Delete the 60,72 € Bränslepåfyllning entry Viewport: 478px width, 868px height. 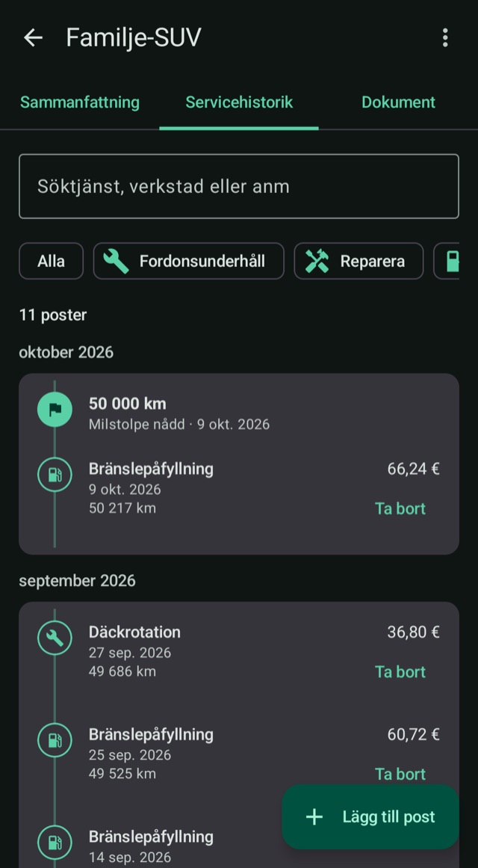pyautogui.click(x=400, y=774)
